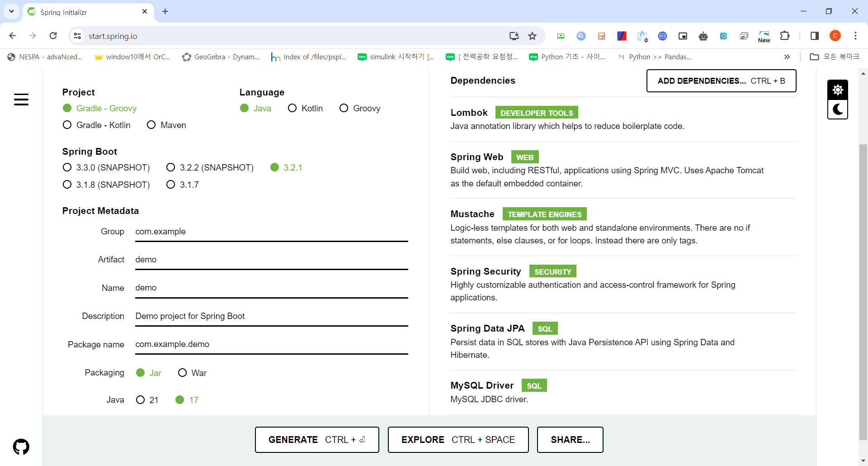Click the SHARE button
This screenshot has height=466, width=868.
click(x=570, y=440)
